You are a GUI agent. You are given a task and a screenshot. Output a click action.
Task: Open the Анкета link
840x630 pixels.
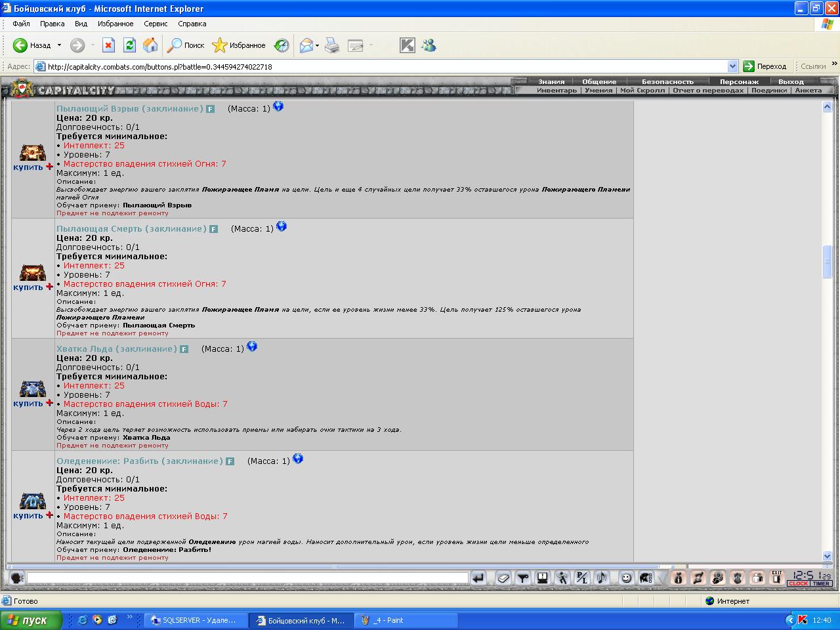[808, 91]
